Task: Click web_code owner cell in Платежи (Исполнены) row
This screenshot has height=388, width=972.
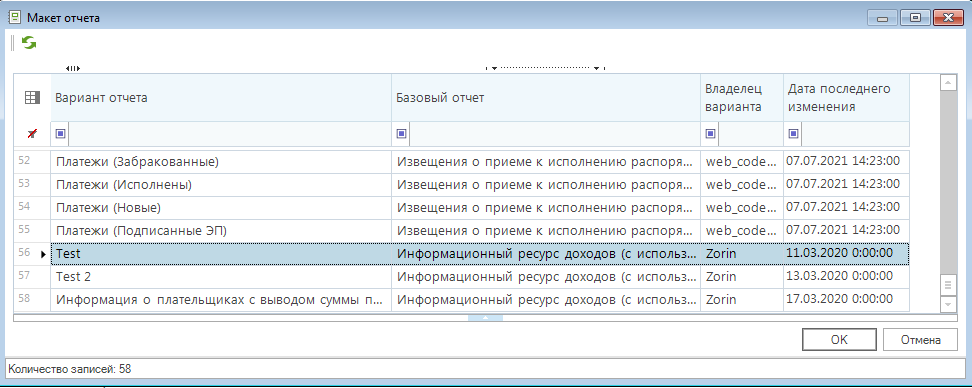Action: click(742, 185)
